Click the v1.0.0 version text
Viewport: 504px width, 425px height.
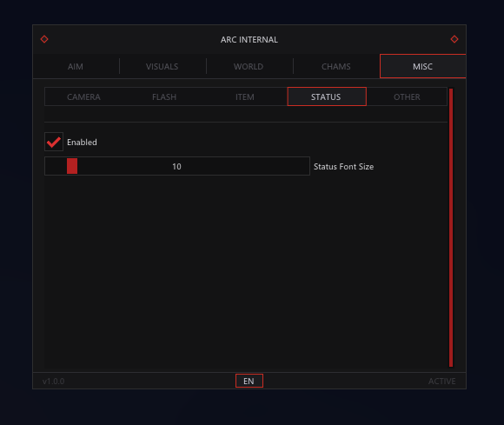(53, 382)
